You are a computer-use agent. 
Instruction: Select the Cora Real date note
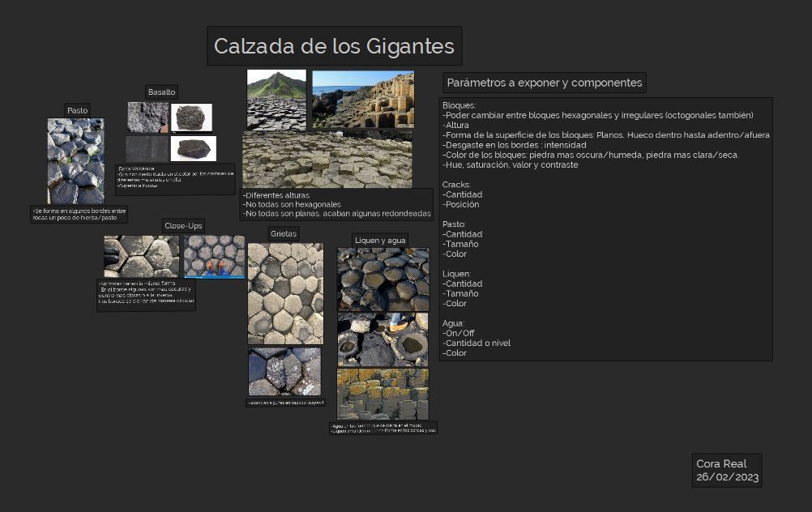pyautogui.click(x=727, y=470)
